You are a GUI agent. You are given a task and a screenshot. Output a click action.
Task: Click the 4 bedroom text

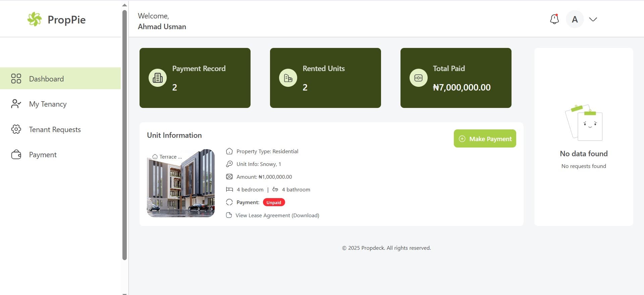250,189
